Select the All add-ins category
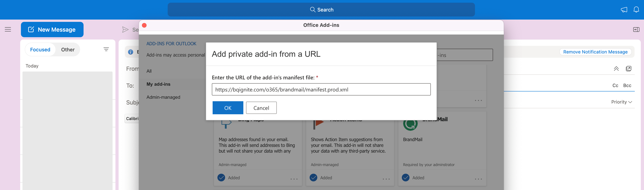The height and width of the screenshot is (190, 644). pyautogui.click(x=149, y=71)
